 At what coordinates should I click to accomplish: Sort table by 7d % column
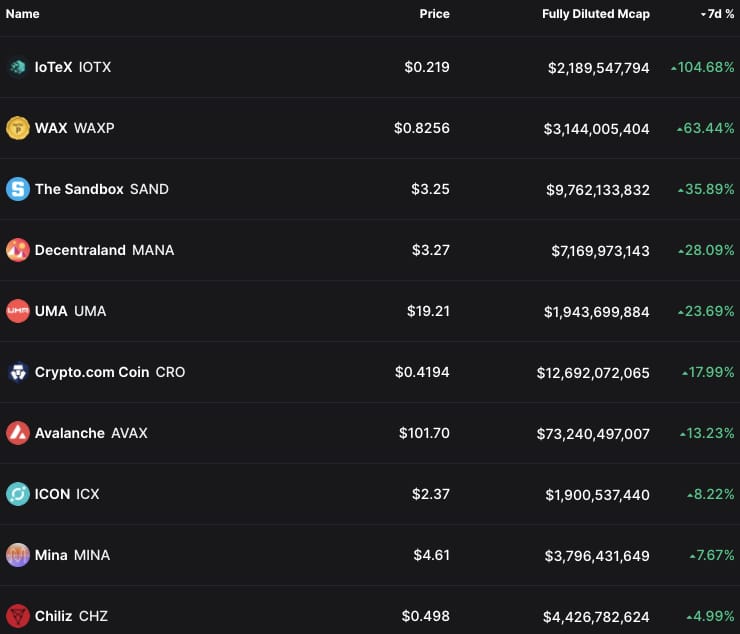coord(718,14)
